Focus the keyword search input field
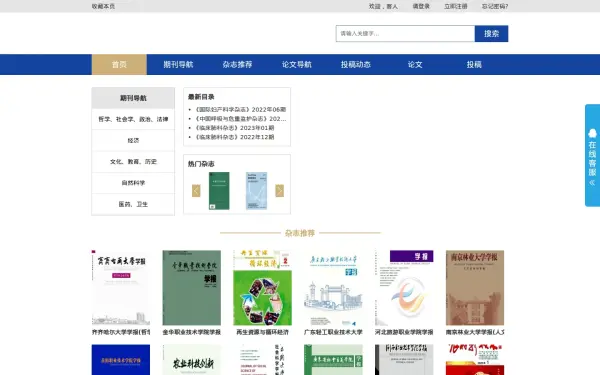600x375 pixels. (405, 34)
